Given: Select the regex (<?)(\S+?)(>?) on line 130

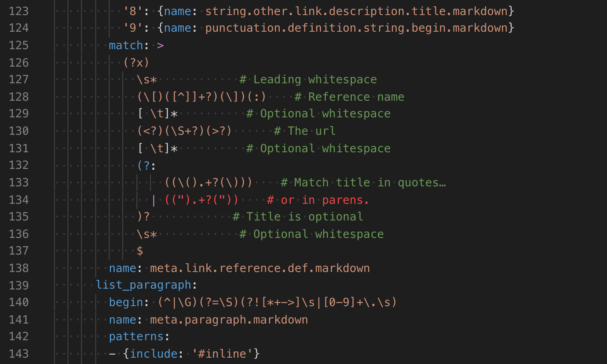Looking at the screenshot, I should tap(184, 131).
